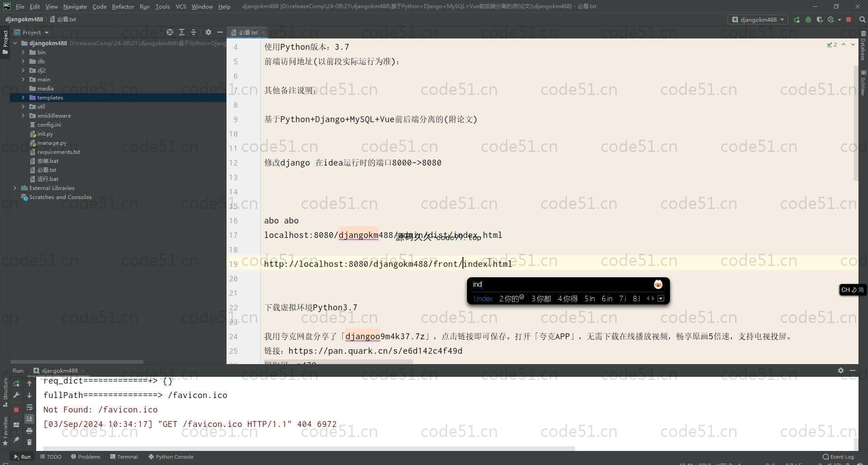Open manage.py in project tree
This screenshot has width=868, height=465.
pos(52,142)
